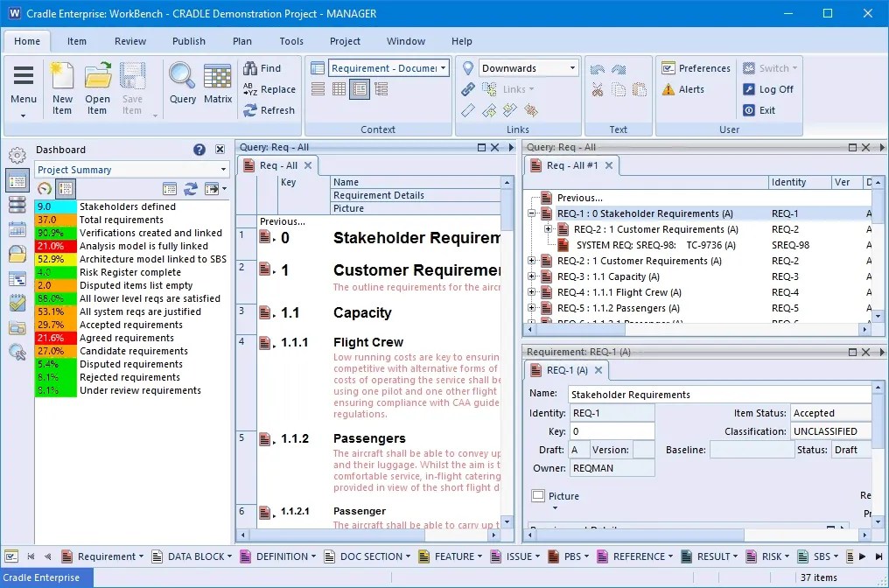Switch to the Review ribbon tab

click(x=129, y=41)
